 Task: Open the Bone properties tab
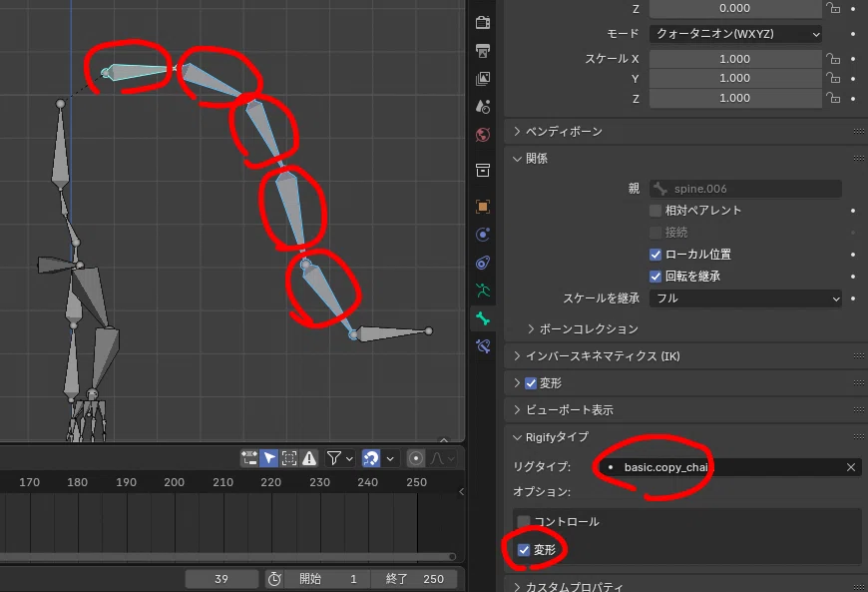pos(483,318)
